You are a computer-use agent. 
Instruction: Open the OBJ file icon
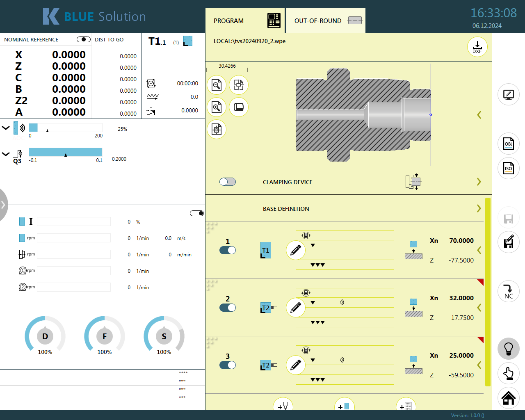coord(508,144)
